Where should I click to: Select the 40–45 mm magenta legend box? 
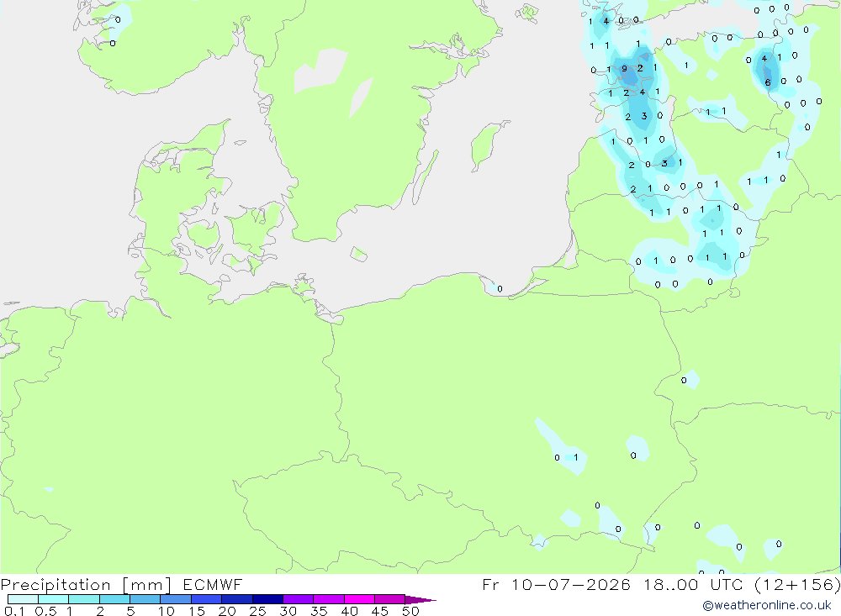click(x=359, y=599)
